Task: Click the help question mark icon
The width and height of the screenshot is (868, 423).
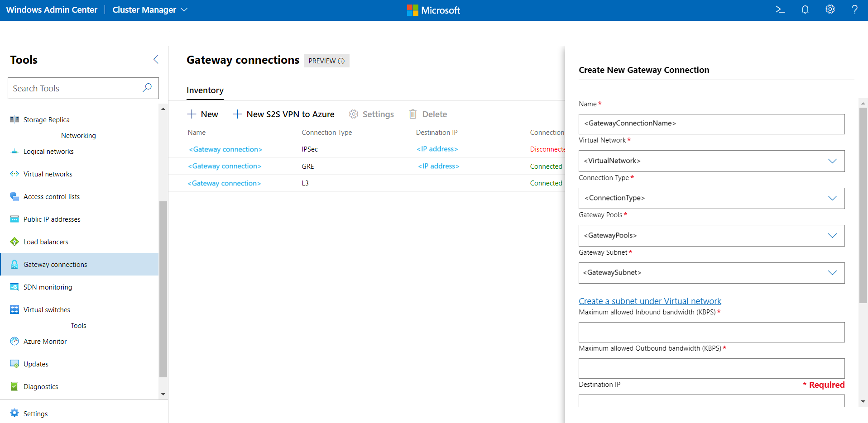Action: click(854, 10)
